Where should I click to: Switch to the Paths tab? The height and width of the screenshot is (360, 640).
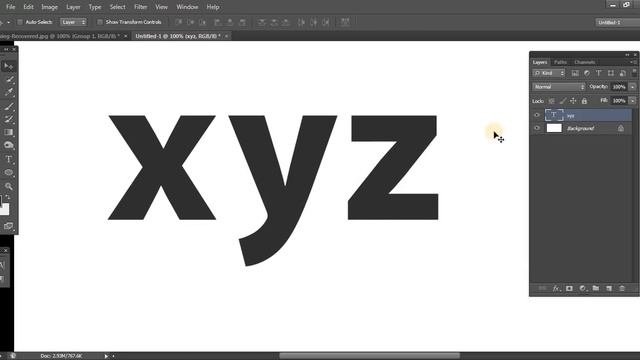(560, 62)
